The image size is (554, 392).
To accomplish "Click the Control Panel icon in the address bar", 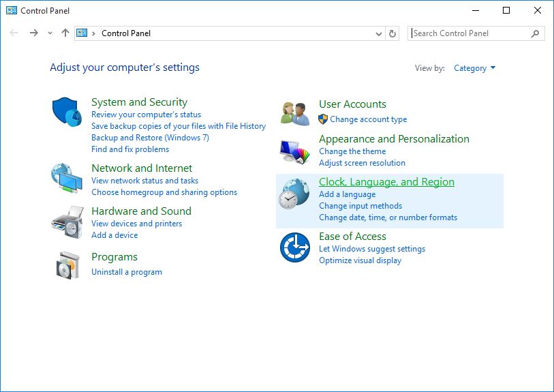I will (x=82, y=33).
